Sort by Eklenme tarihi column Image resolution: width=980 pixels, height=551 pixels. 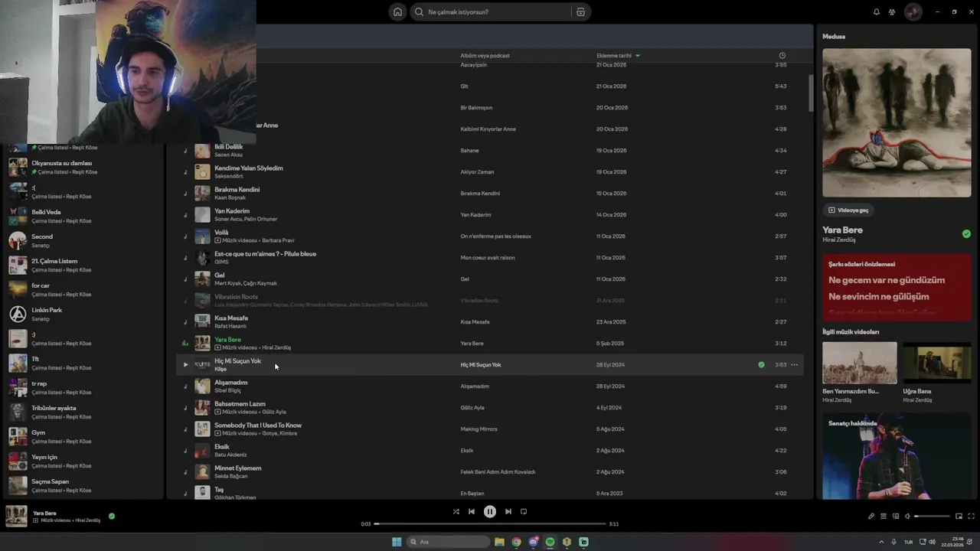click(618, 55)
